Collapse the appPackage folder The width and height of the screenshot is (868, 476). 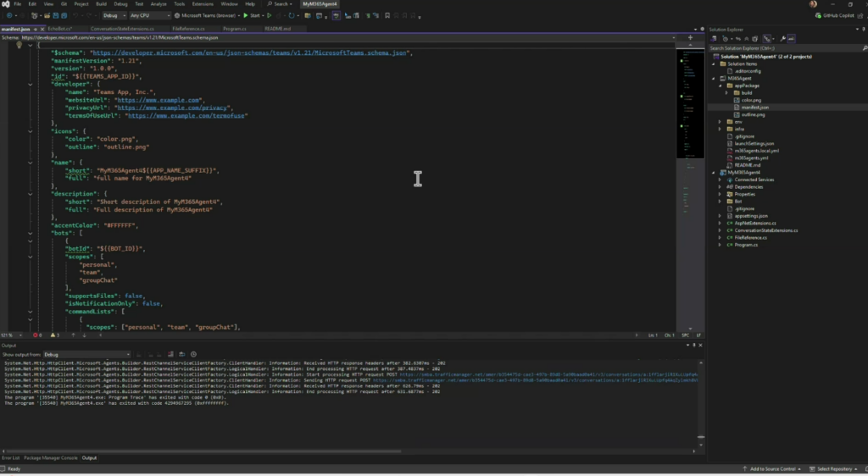point(721,86)
